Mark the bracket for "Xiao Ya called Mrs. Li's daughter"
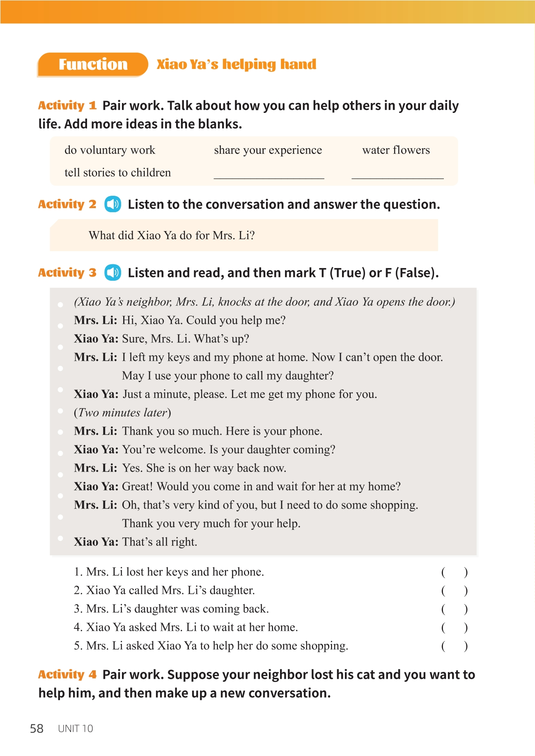Screen dimensions: 535x756 [454, 591]
